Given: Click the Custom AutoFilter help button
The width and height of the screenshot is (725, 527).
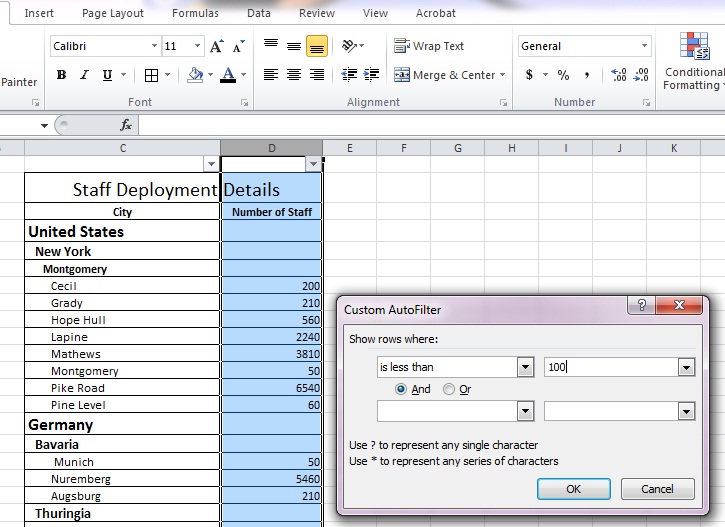Looking at the screenshot, I should tap(642, 305).
